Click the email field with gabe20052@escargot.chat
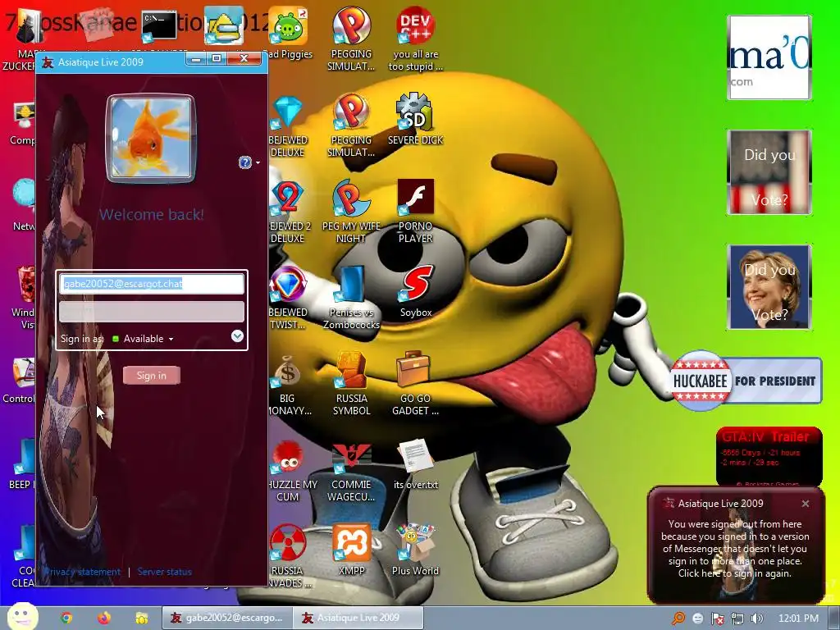The height and width of the screenshot is (630, 840). (152, 284)
